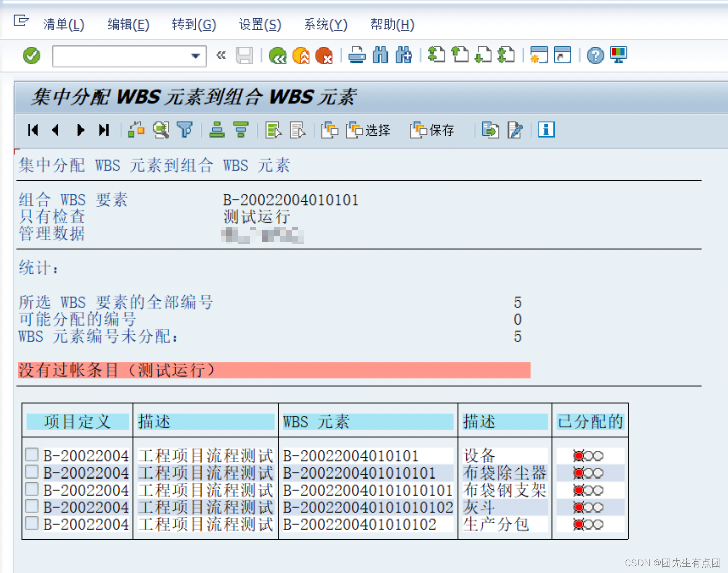
Task: Open the 设置(S) menu
Action: point(259,25)
